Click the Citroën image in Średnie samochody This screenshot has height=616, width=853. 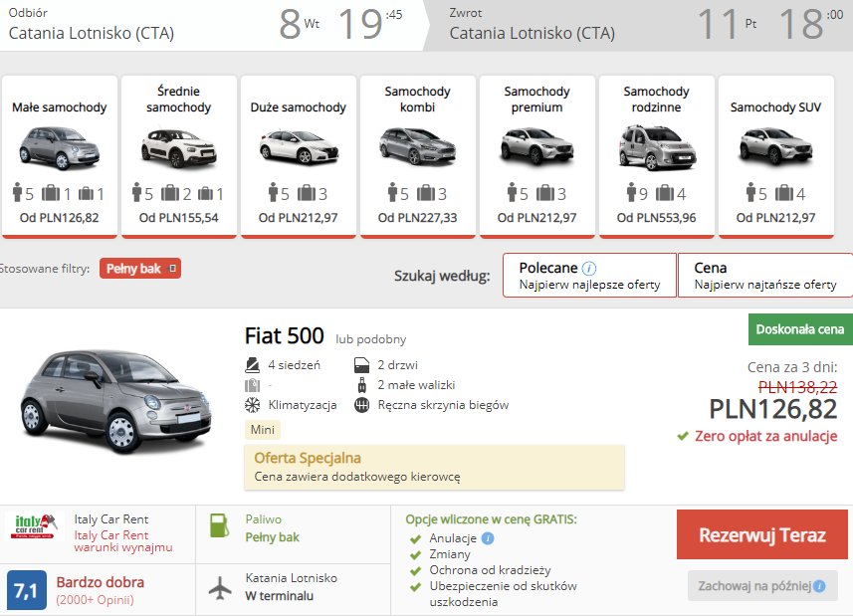tap(179, 148)
